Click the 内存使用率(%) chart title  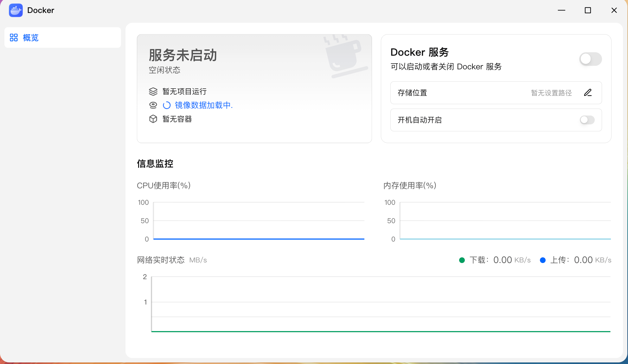[410, 185]
